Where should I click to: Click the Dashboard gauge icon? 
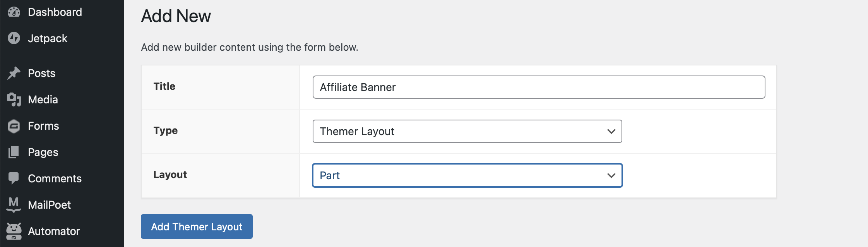pos(14,12)
